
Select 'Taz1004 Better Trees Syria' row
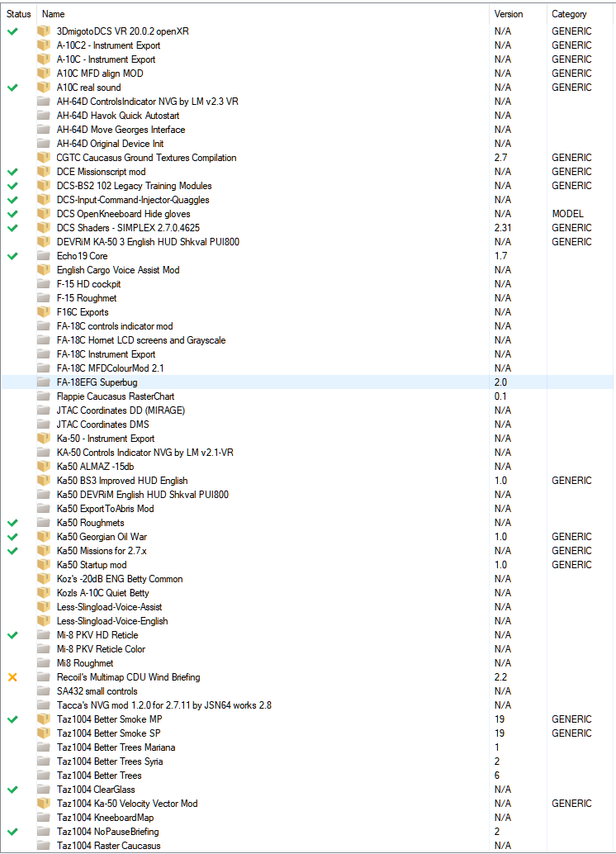point(308,761)
